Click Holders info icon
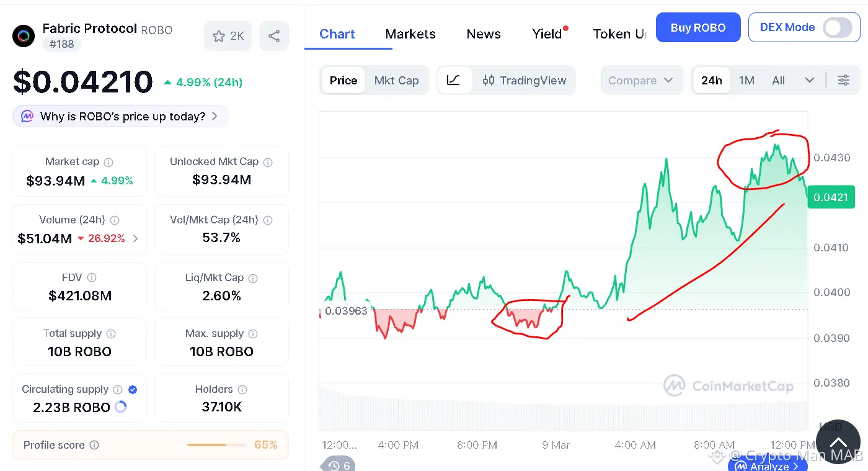Viewport: 868px width, 471px height. (x=242, y=390)
